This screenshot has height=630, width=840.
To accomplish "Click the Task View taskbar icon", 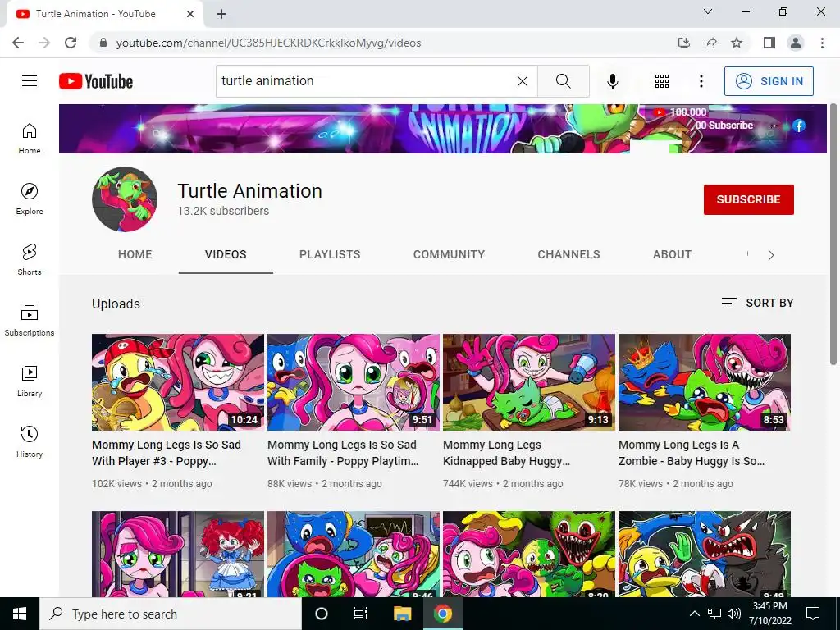I will pos(361,614).
